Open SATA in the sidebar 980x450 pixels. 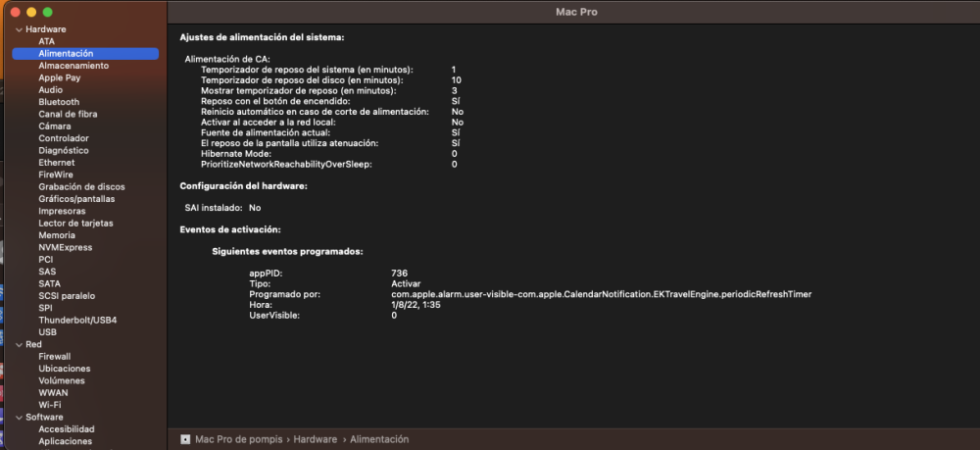(x=49, y=283)
